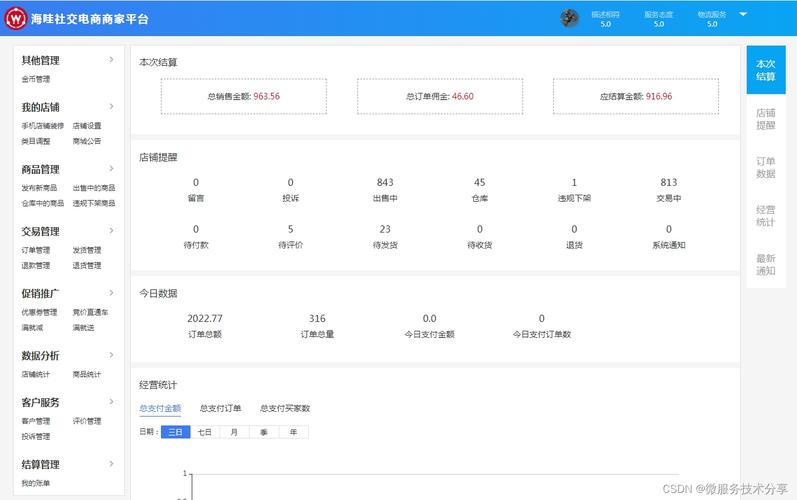Image resolution: width=797 pixels, height=500 pixels.
Task: Open 满就减 promotion link
Action: pyautogui.click(x=32, y=328)
